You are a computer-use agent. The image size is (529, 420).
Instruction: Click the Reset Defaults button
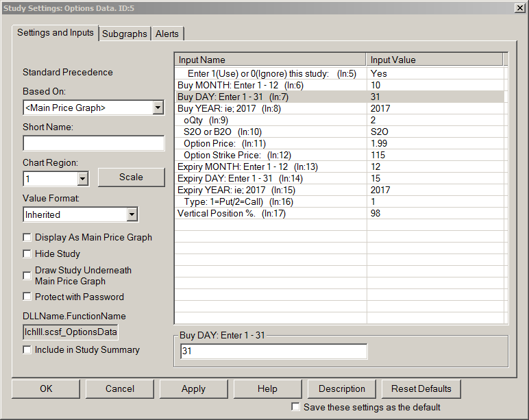tap(421, 388)
